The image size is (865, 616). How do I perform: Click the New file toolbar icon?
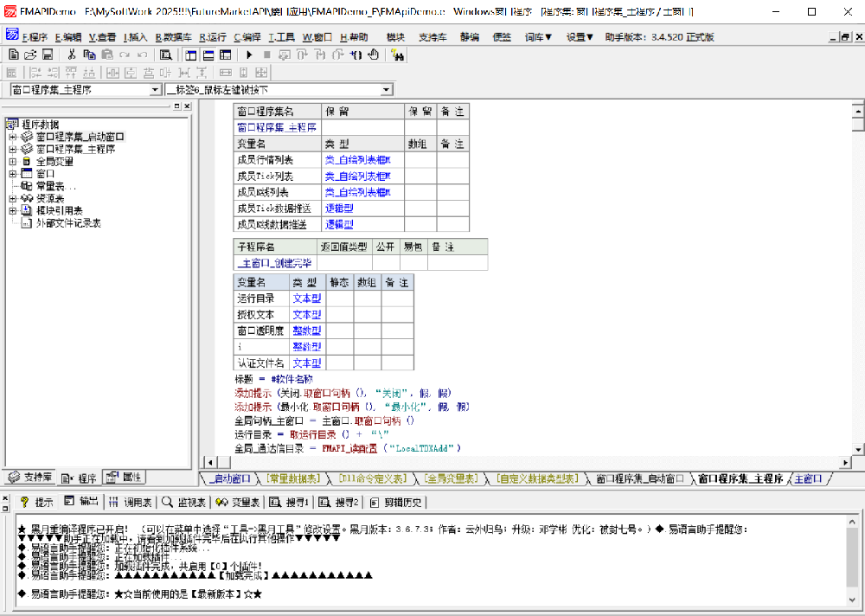tap(13, 55)
